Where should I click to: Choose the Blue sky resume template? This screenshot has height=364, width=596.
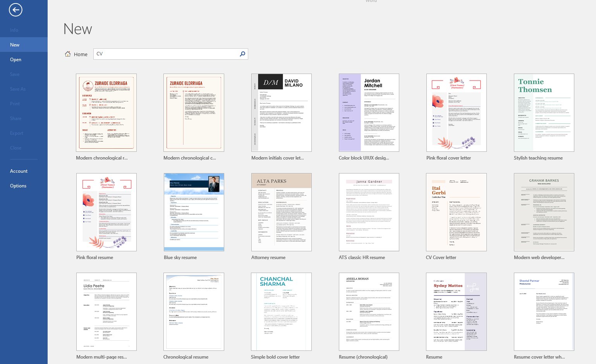[194, 212]
